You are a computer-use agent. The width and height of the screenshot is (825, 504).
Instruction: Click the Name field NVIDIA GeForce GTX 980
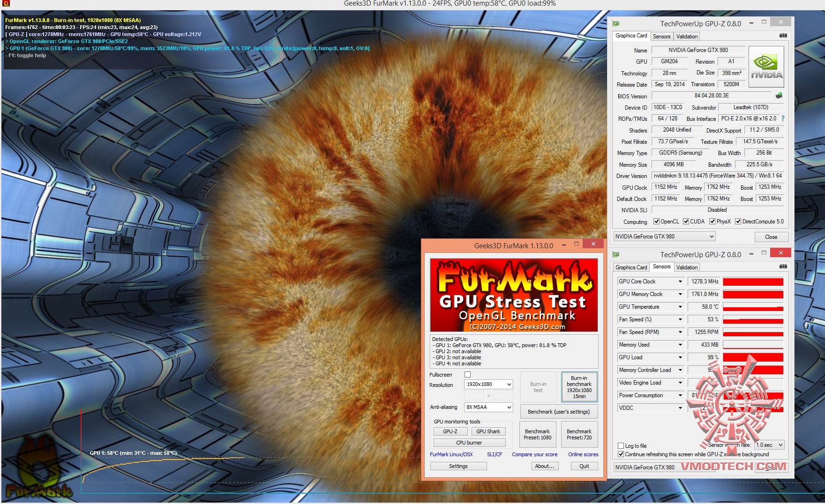[698, 50]
